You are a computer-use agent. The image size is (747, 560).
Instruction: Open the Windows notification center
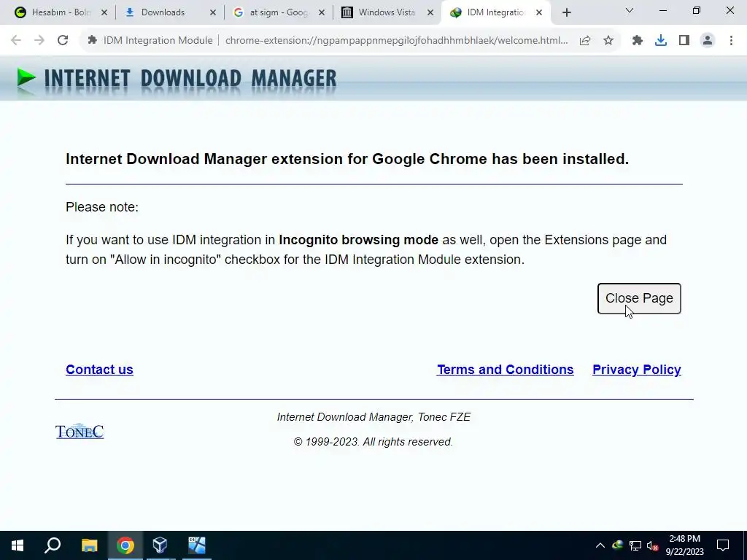(x=723, y=545)
